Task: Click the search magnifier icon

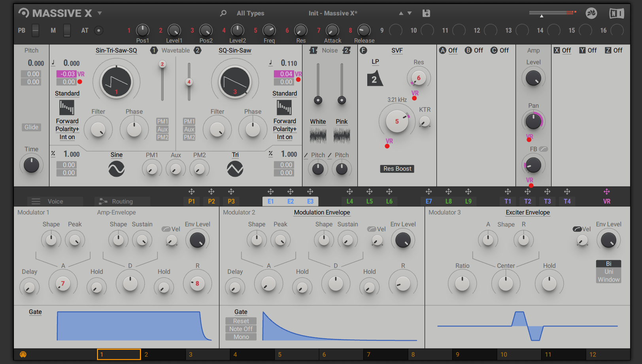Action: pos(223,13)
